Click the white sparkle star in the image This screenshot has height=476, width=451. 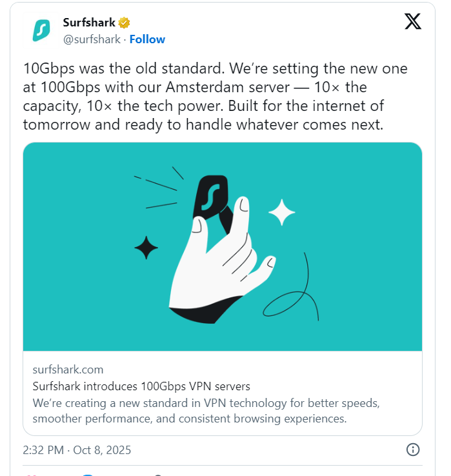coord(281,212)
